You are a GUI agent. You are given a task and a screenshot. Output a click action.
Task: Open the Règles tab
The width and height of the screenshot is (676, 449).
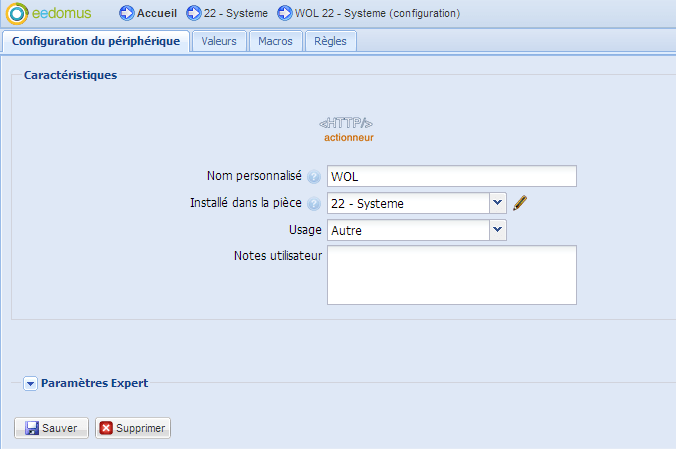point(330,41)
